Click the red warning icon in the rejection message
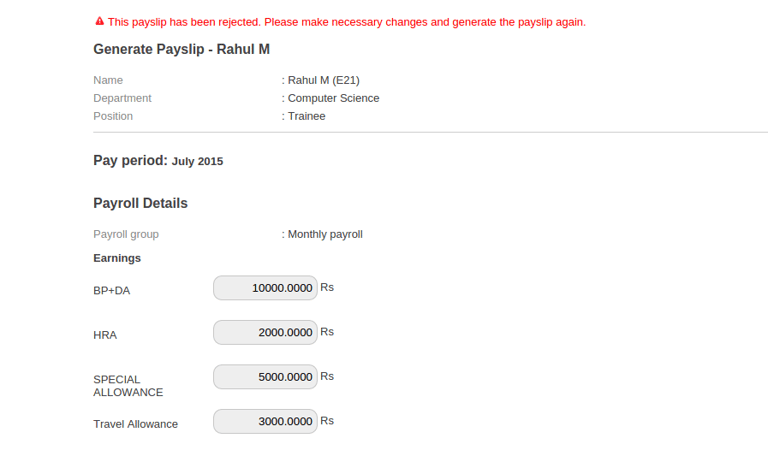This screenshot has height=456, width=768. click(x=99, y=21)
